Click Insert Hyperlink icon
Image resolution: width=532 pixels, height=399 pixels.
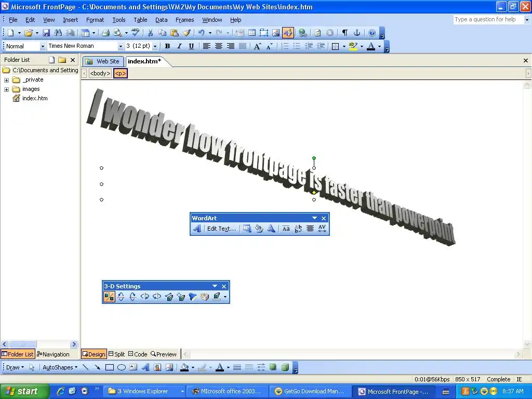303,33
